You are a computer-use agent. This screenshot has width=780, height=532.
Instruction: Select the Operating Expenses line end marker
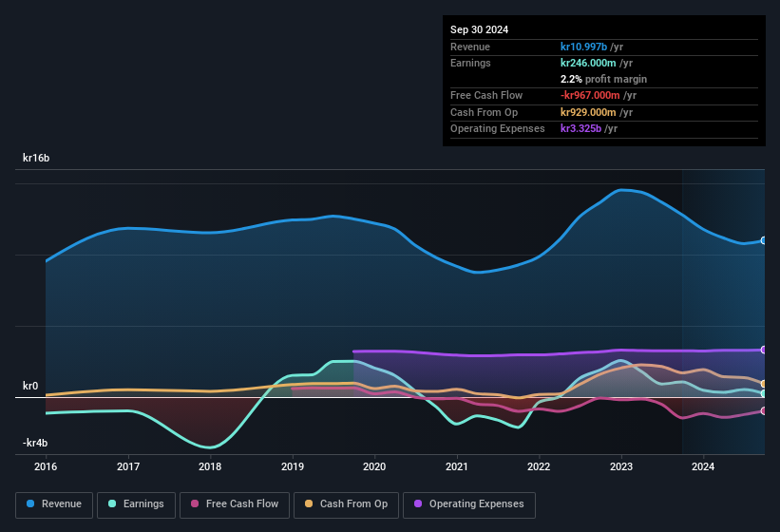pos(764,350)
